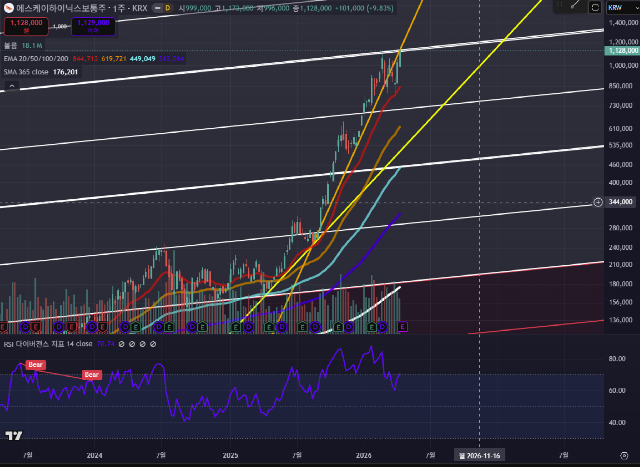Click the purple 1,129,000 buy button
The width and height of the screenshot is (640, 467).
(x=93, y=26)
